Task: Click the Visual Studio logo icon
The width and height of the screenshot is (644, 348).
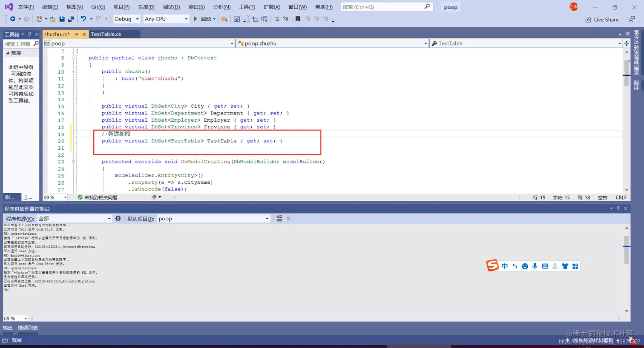Action: (x=9, y=7)
